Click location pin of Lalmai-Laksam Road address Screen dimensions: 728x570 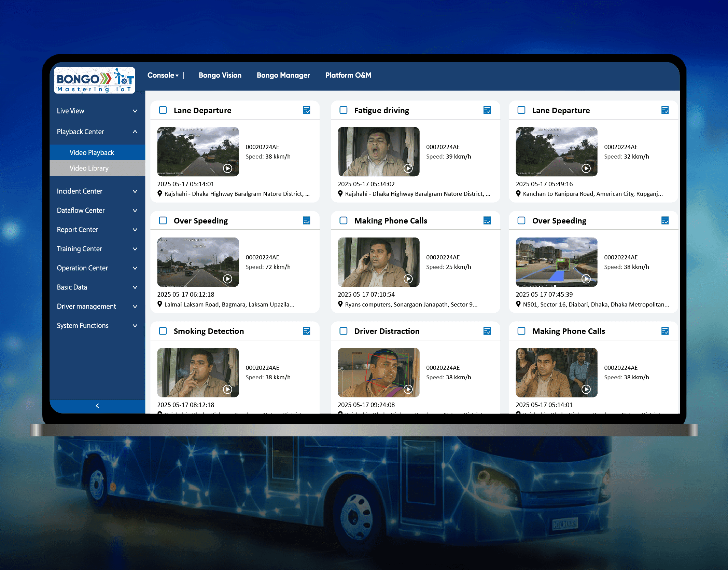159,304
